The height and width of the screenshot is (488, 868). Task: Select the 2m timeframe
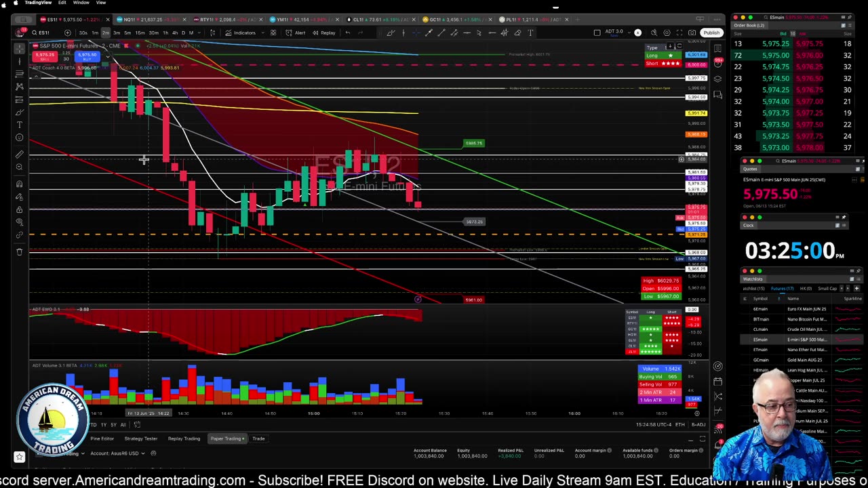click(105, 33)
